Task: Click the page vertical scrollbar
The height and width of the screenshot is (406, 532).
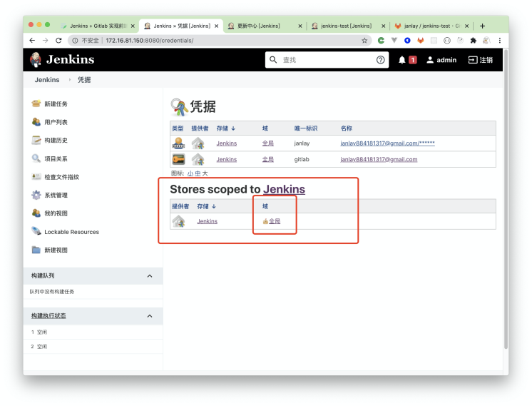Action: click(506, 199)
